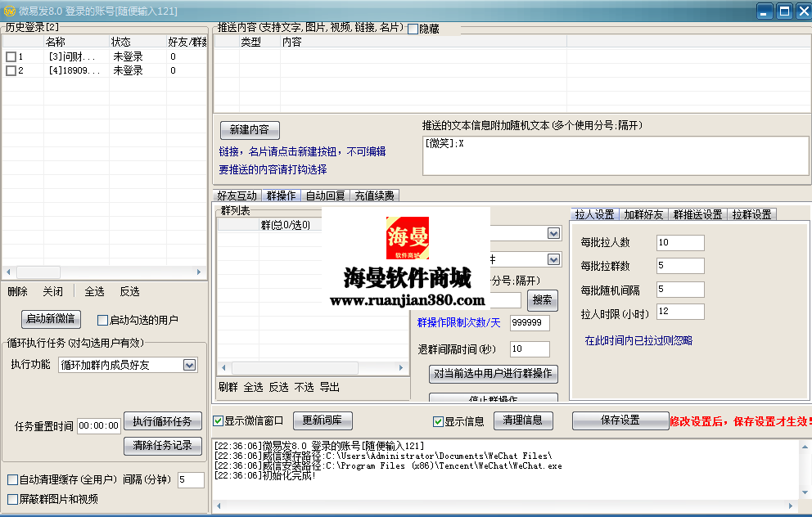Image resolution: width=812 pixels, height=517 pixels.
Task: Select history entry [3]问财...
Action: click(72, 56)
